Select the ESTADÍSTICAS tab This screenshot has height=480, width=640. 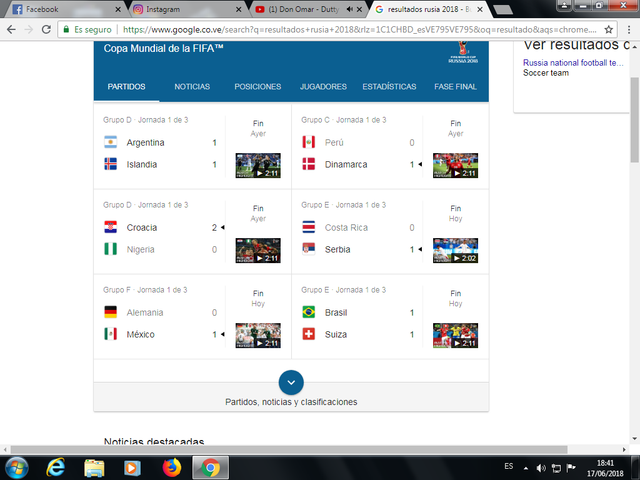(389, 87)
